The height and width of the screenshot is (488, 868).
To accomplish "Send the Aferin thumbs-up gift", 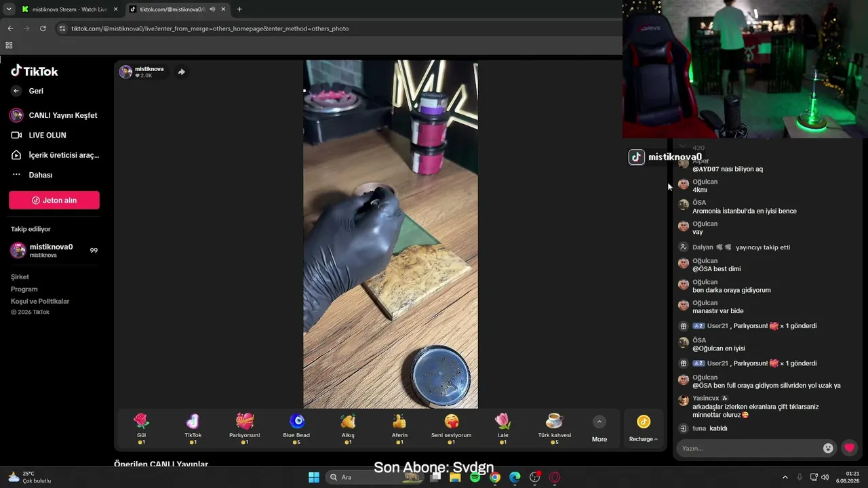I will 399,428.
